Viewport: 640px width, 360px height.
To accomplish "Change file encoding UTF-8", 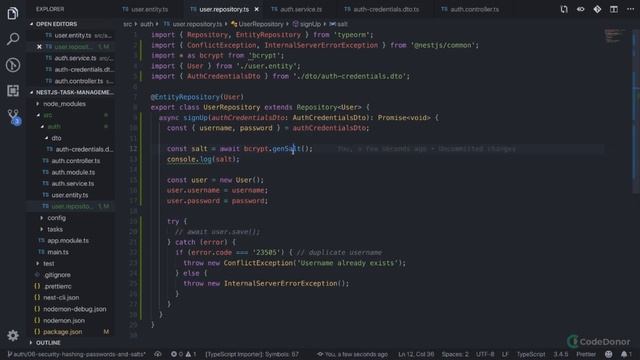I will [485, 354].
